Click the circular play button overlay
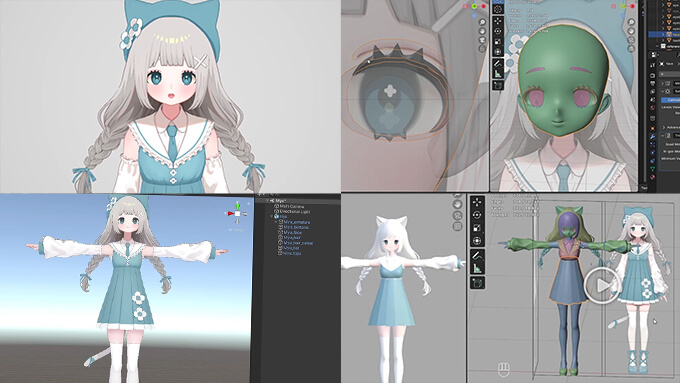This screenshot has width=680, height=383. pyautogui.click(x=602, y=285)
